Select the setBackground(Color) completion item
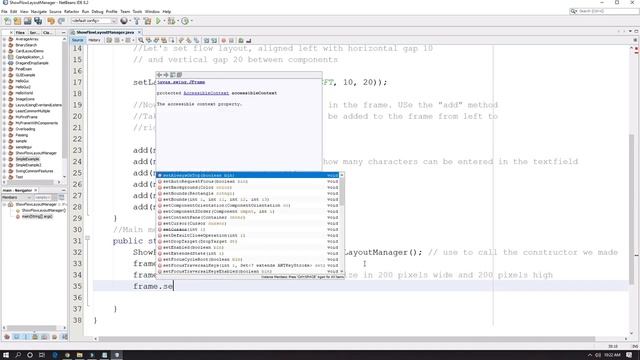Viewport: 640px width, 360px height. point(248,187)
